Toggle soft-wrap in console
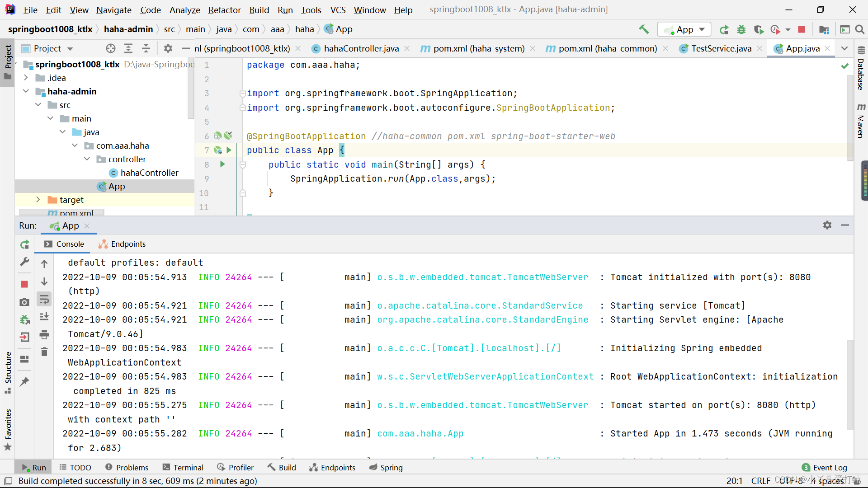The height and width of the screenshot is (488, 868). [x=44, y=299]
